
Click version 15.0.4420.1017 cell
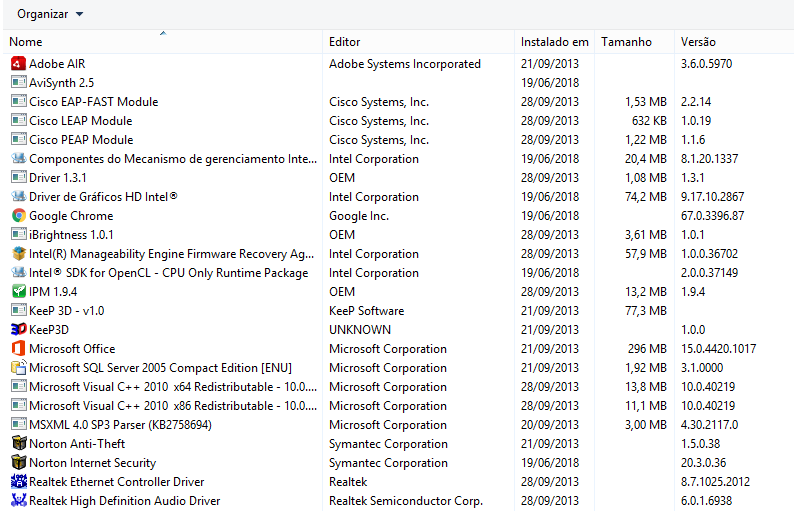(x=718, y=349)
